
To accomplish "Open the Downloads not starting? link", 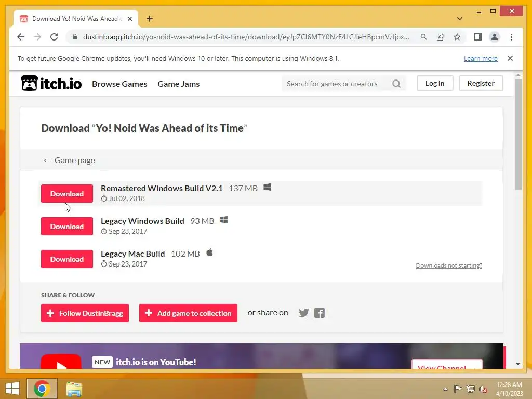I will [449, 265].
